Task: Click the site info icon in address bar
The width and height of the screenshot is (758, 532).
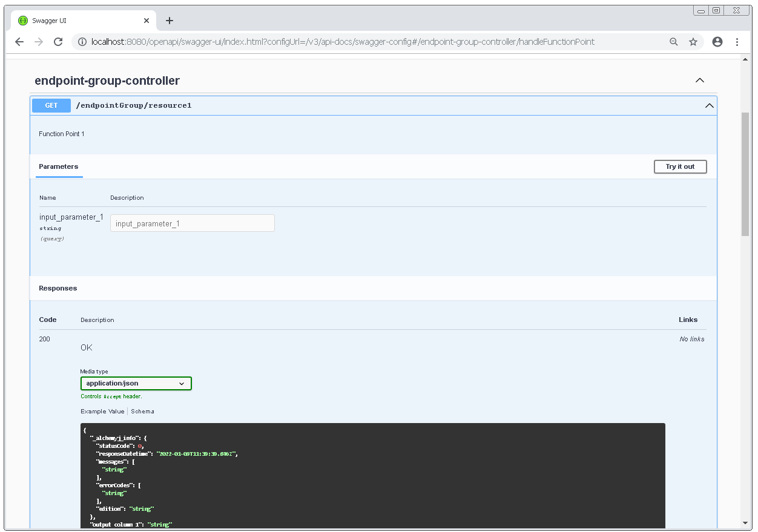Action: [82, 42]
